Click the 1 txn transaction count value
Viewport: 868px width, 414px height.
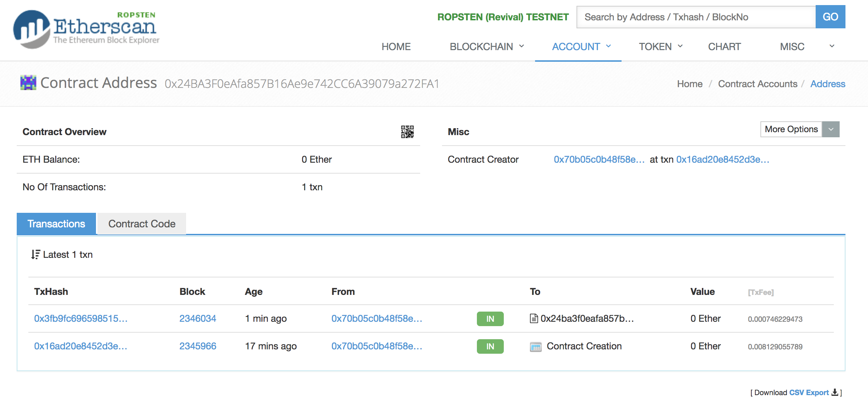pos(312,187)
